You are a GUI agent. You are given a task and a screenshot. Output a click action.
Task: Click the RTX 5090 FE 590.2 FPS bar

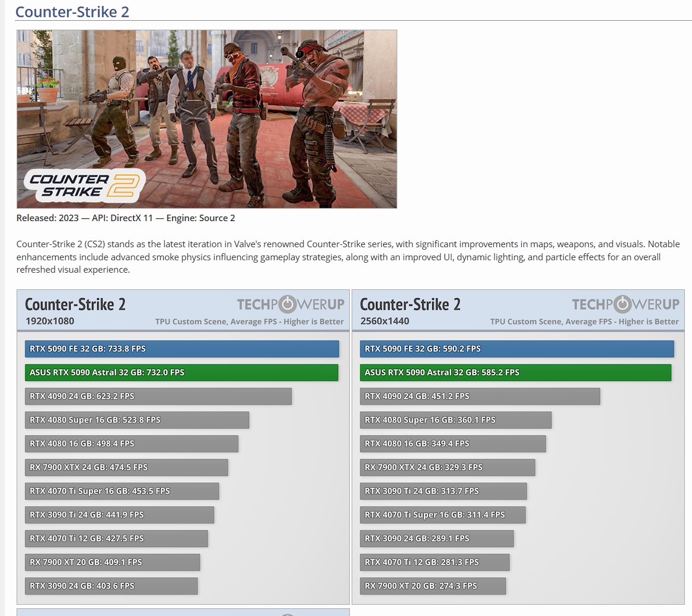517,349
